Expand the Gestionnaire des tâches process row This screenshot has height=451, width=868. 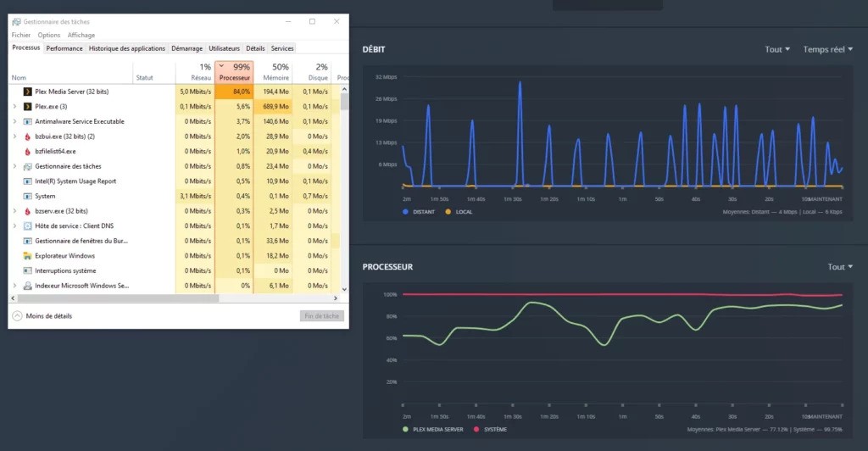coord(15,166)
